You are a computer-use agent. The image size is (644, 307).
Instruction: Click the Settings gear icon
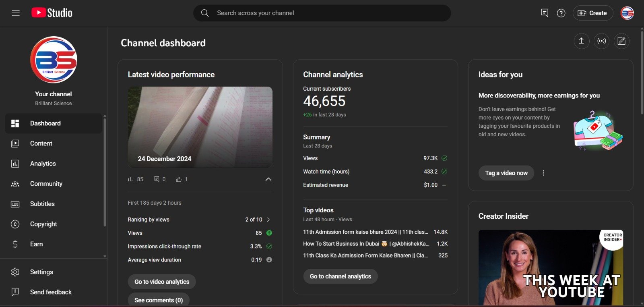pyautogui.click(x=15, y=272)
